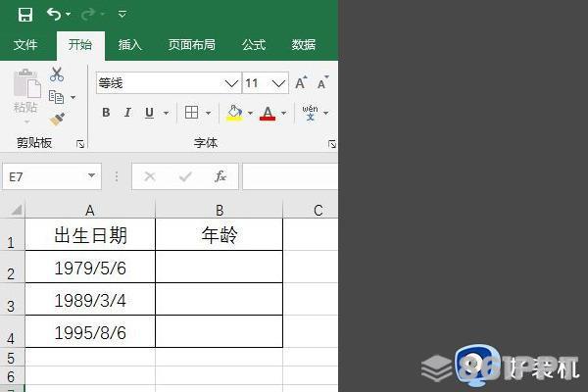Select row 6 header
This screenshot has width=588, height=392.
[x=11, y=375]
